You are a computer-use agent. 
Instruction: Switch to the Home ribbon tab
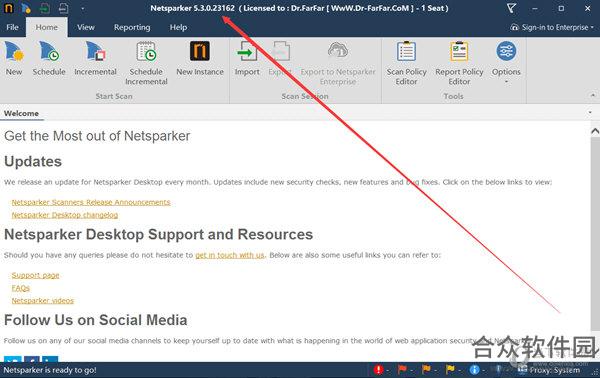coord(47,27)
